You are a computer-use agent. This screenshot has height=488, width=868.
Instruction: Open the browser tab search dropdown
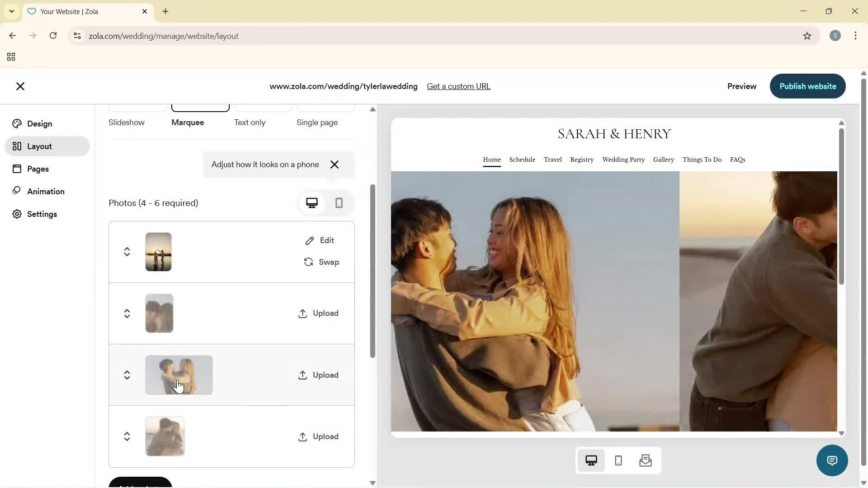[x=11, y=11]
